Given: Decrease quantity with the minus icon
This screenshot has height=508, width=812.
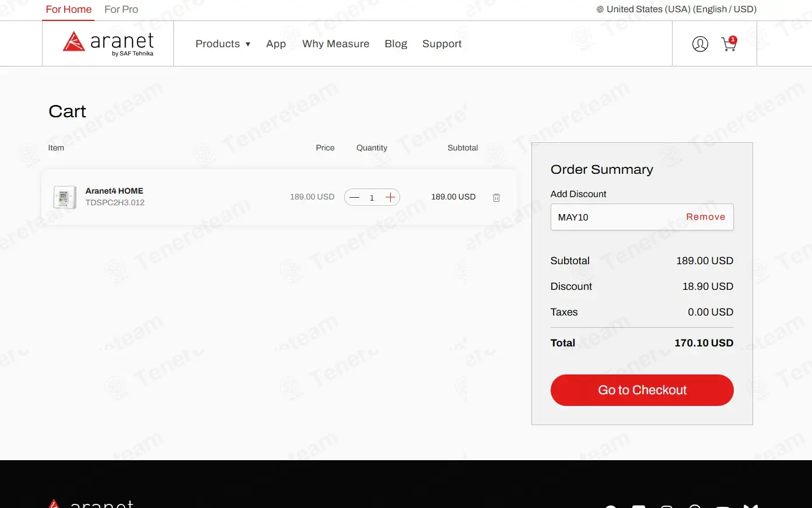Looking at the screenshot, I should 354,197.
